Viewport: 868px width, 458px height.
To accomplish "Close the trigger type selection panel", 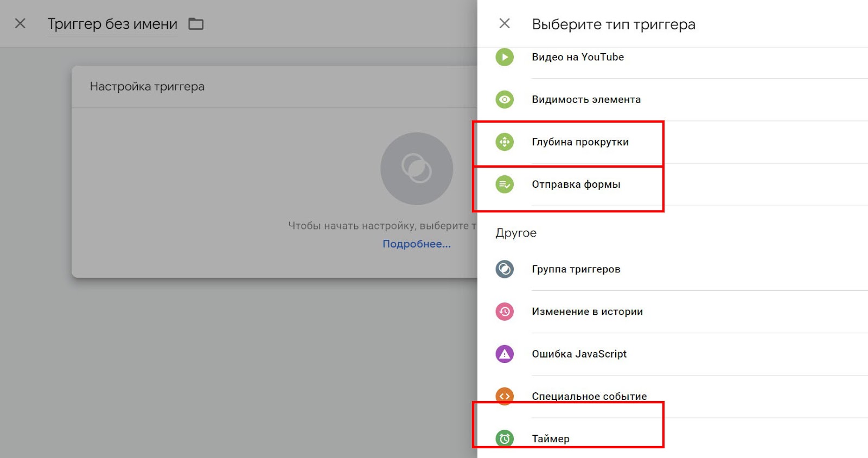I will 505,23.
